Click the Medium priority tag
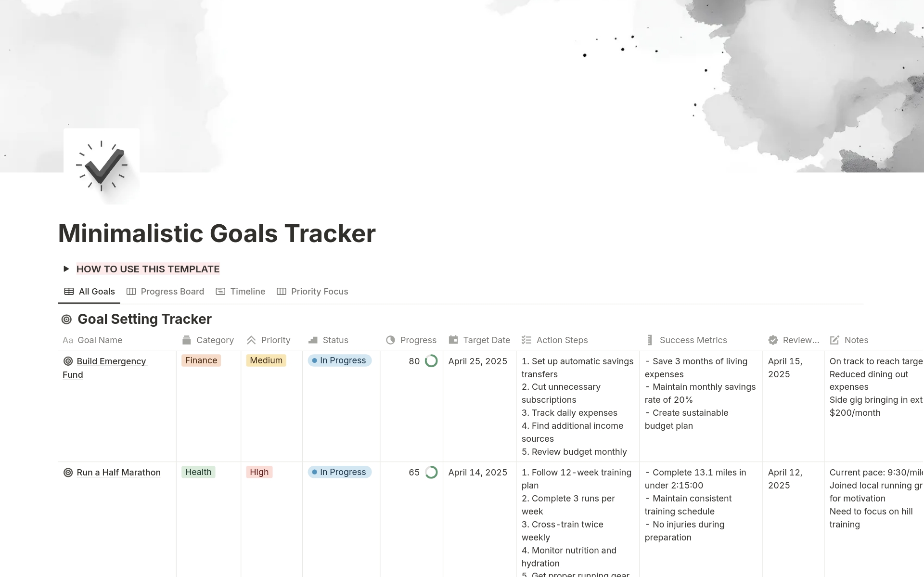The height and width of the screenshot is (577, 924). tap(266, 360)
